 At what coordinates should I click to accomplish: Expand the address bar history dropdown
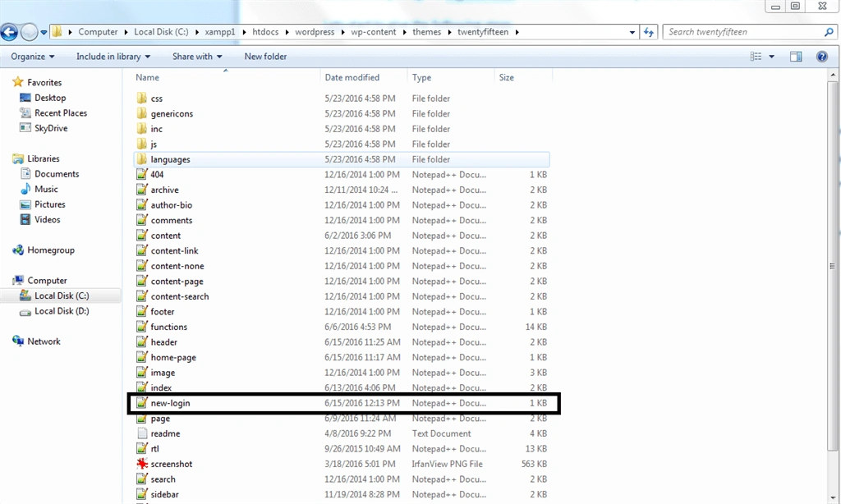pyautogui.click(x=632, y=32)
